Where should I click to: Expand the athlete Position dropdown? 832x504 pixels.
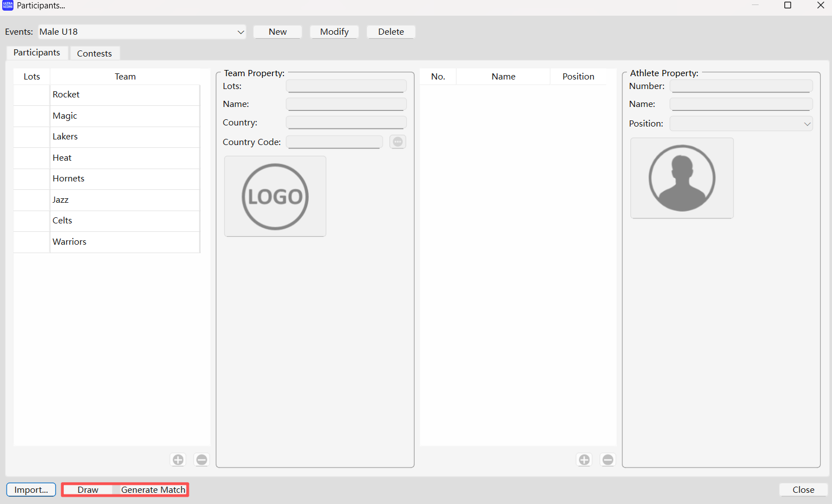click(741, 124)
